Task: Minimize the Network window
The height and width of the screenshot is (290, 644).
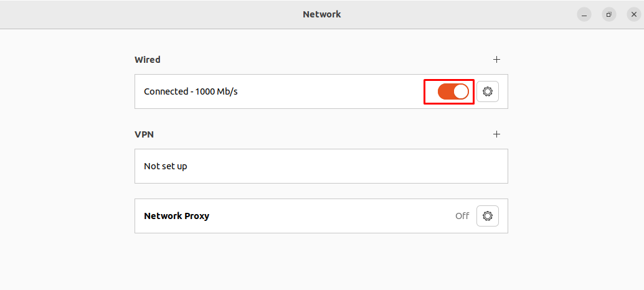Action: (584, 15)
